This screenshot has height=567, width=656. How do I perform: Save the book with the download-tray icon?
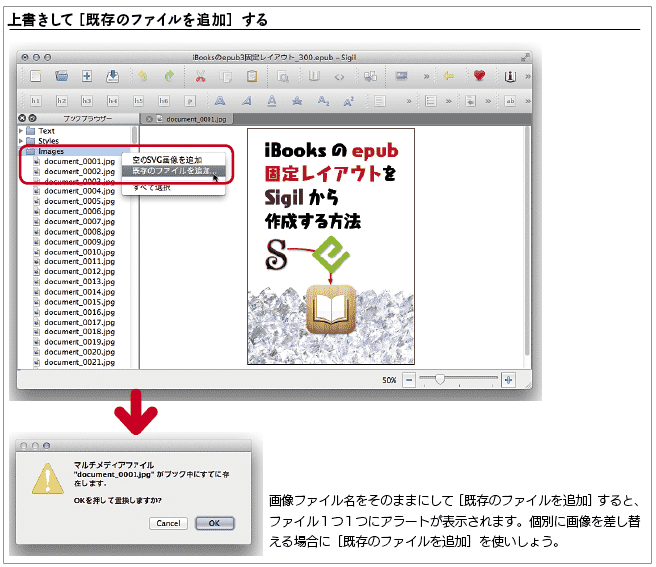112,76
